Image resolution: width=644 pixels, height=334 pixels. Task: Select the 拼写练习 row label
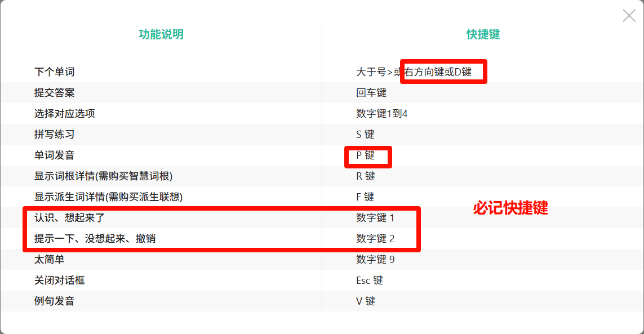(54, 135)
